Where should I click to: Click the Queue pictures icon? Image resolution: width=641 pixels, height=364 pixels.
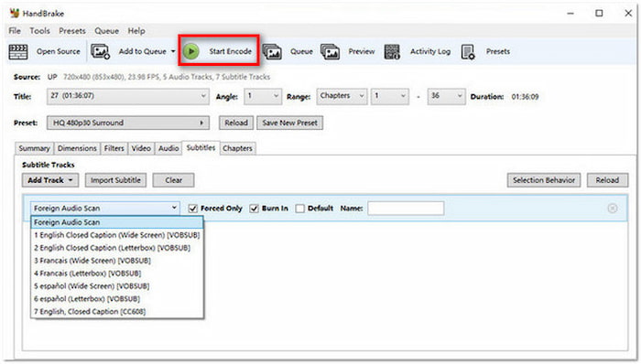(x=272, y=52)
